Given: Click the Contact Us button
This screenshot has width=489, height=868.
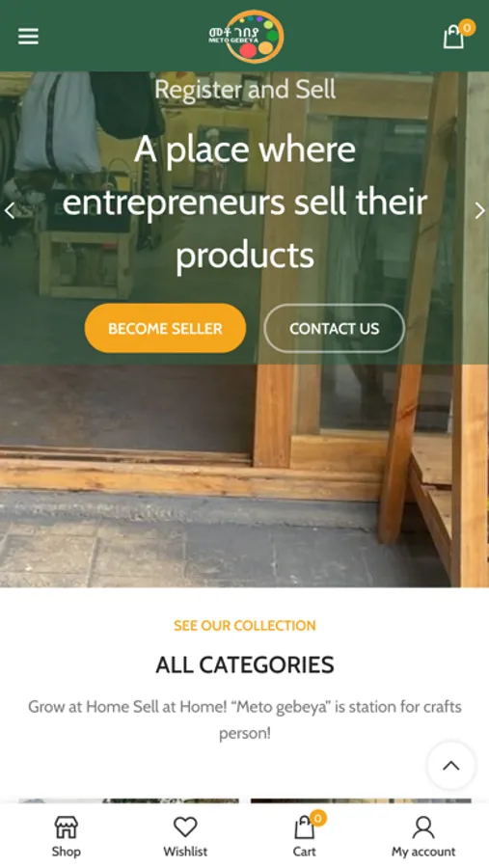Looking at the screenshot, I should pos(335,328).
